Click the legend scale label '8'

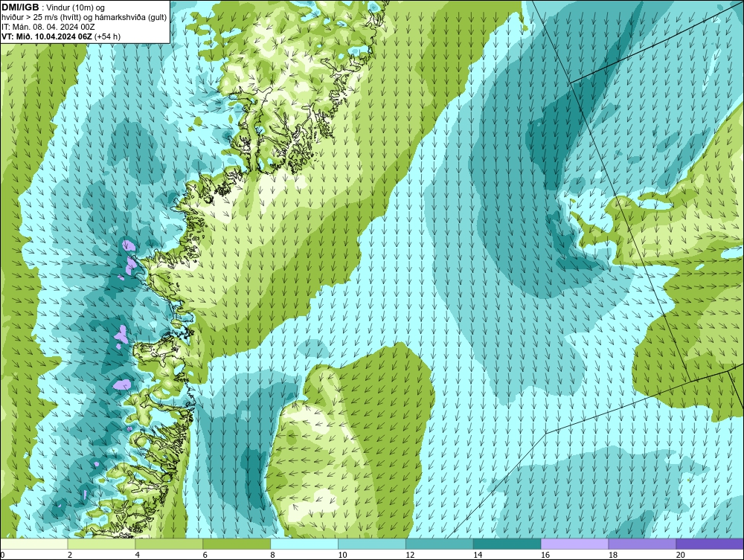273,555
